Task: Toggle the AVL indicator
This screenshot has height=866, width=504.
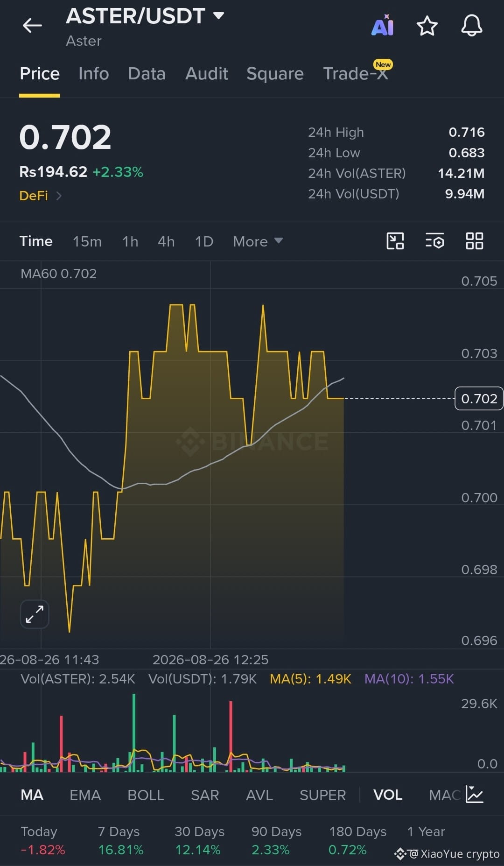Action: (259, 795)
